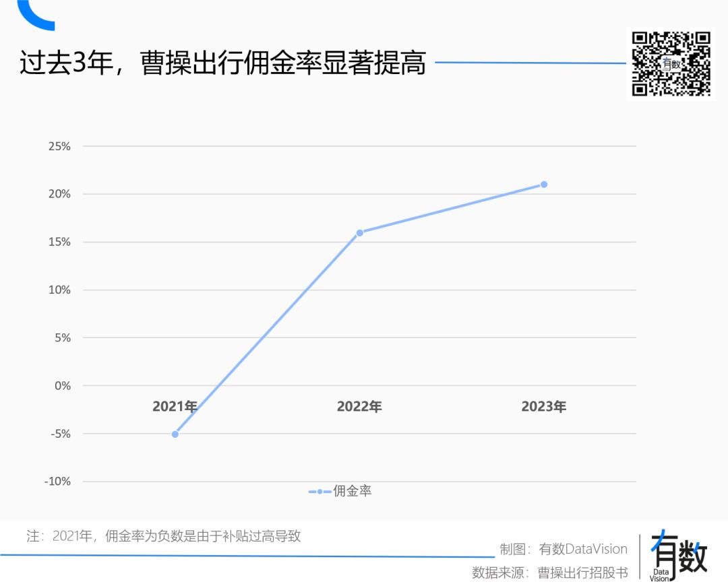This screenshot has height=588, width=728.
Task: Click the QR code image
Action: 671,63
